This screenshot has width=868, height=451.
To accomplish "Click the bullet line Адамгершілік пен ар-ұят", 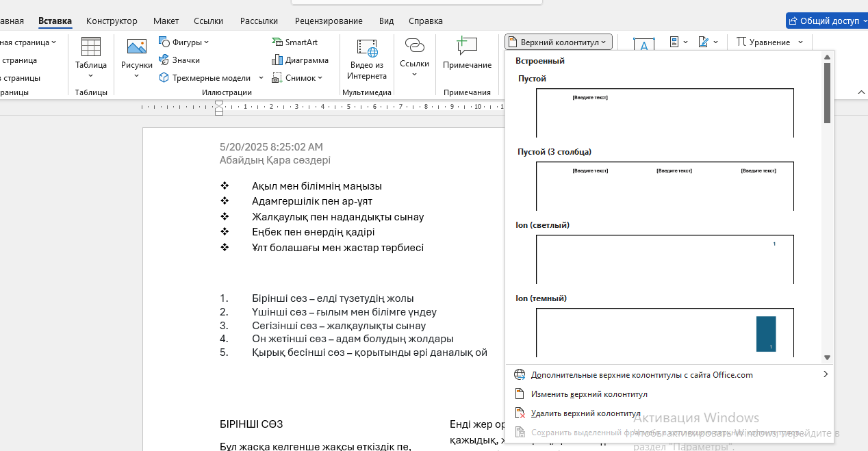I will click(311, 201).
